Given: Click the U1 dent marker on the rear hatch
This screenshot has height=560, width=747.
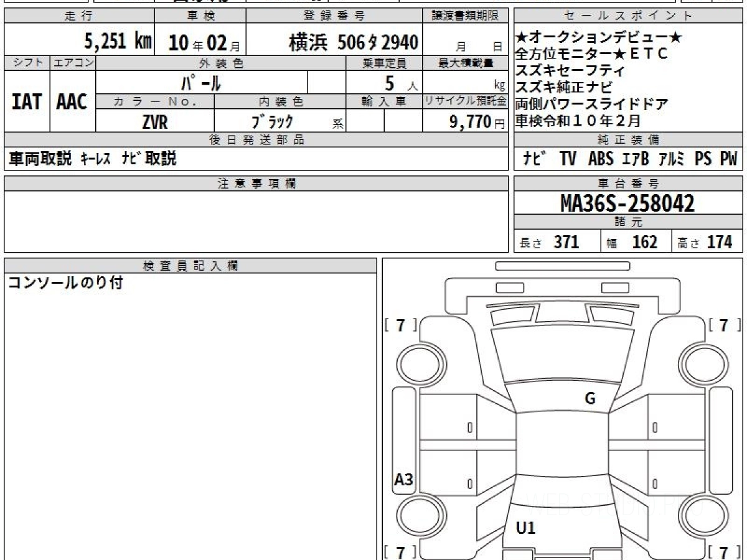Looking at the screenshot, I should pos(525,528).
